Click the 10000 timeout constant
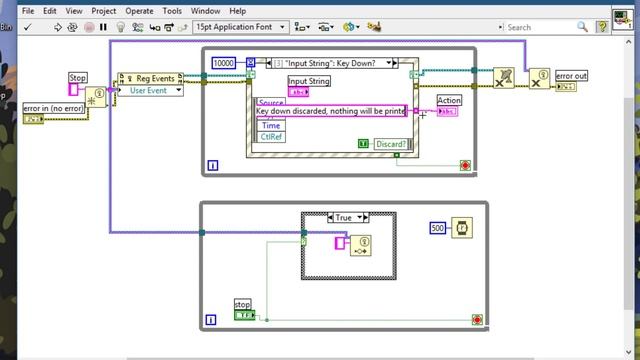This screenshot has height=360, width=640. [224, 63]
